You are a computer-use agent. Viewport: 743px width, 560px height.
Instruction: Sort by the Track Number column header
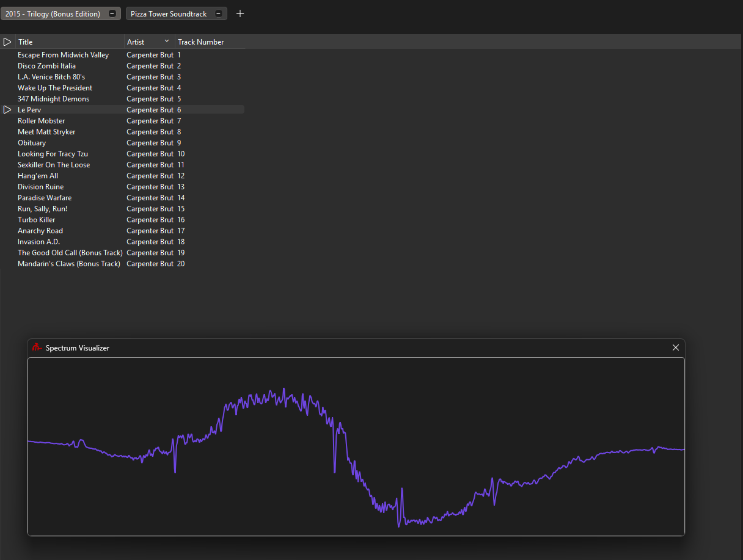tap(201, 42)
